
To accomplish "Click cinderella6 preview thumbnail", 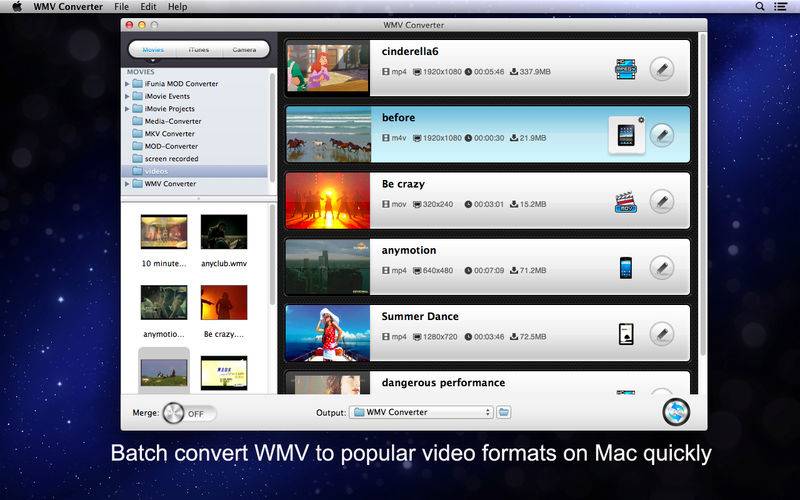I will coord(328,68).
